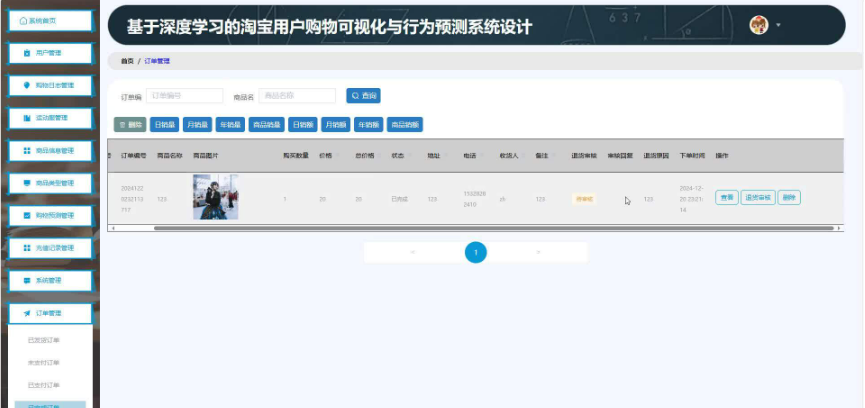The height and width of the screenshot is (408, 865).
Task: Sort by the 备注 column
Action: [x=542, y=156]
